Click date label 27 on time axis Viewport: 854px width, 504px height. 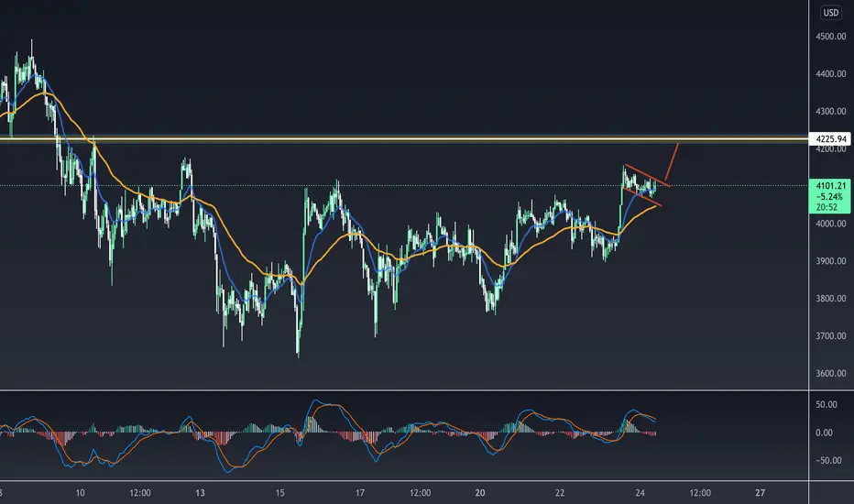(x=760, y=493)
